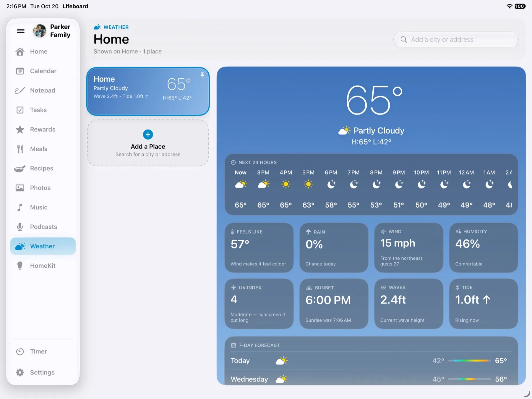Toggle the hamburger sidebar menu icon
532x399 pixels.
click(21, 31)
